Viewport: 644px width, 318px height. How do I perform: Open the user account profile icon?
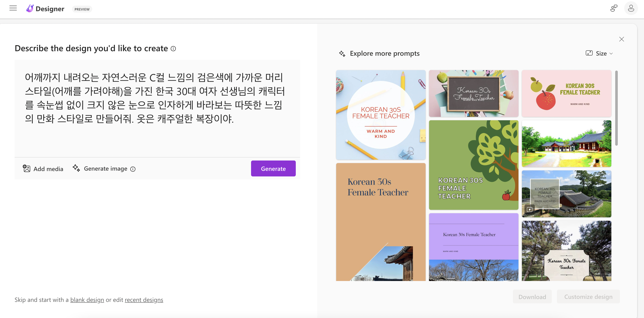(631, 8)
